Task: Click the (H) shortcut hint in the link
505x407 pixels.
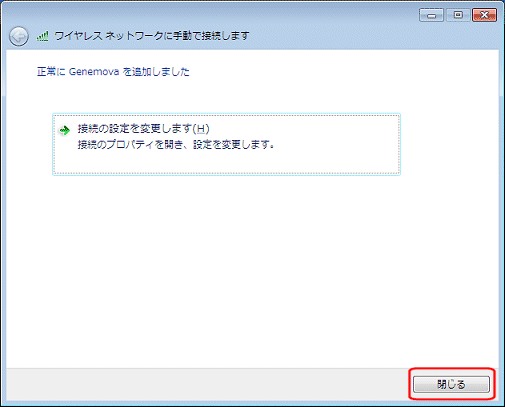Action: 201,129
